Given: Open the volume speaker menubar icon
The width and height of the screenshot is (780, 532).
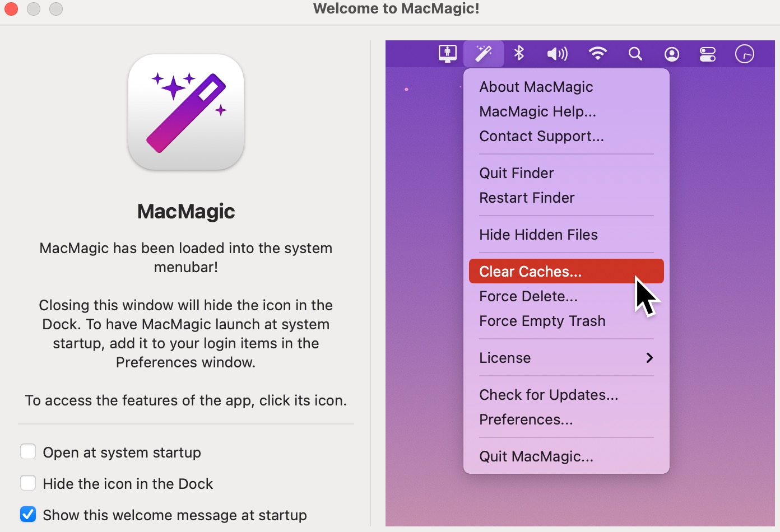Looking at the screenshot, I should [557, 54].
